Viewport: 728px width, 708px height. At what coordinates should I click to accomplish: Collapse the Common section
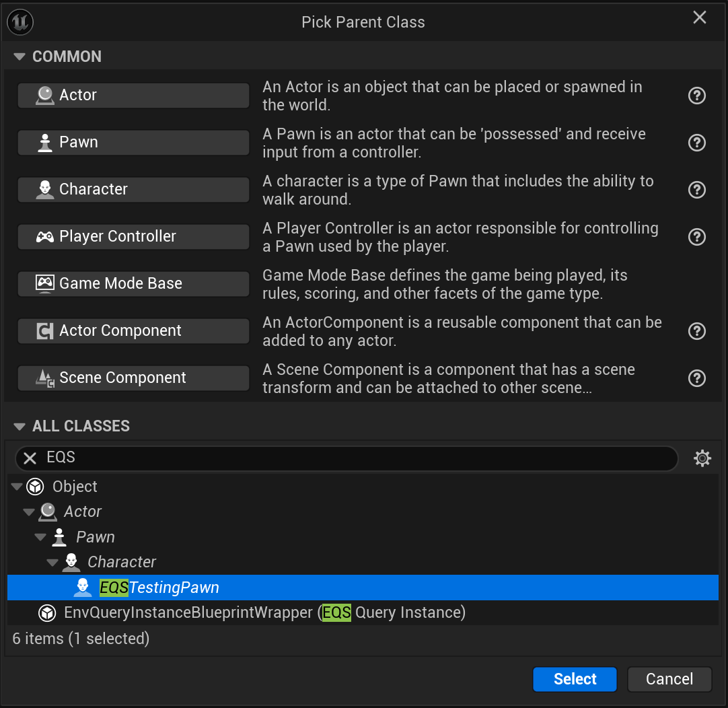19,57
